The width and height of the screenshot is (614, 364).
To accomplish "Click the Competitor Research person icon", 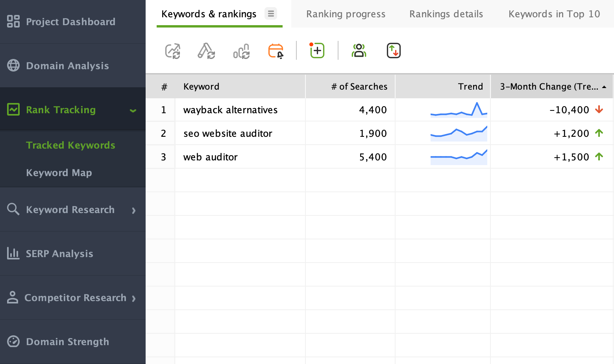I will (x=13, y=297).
